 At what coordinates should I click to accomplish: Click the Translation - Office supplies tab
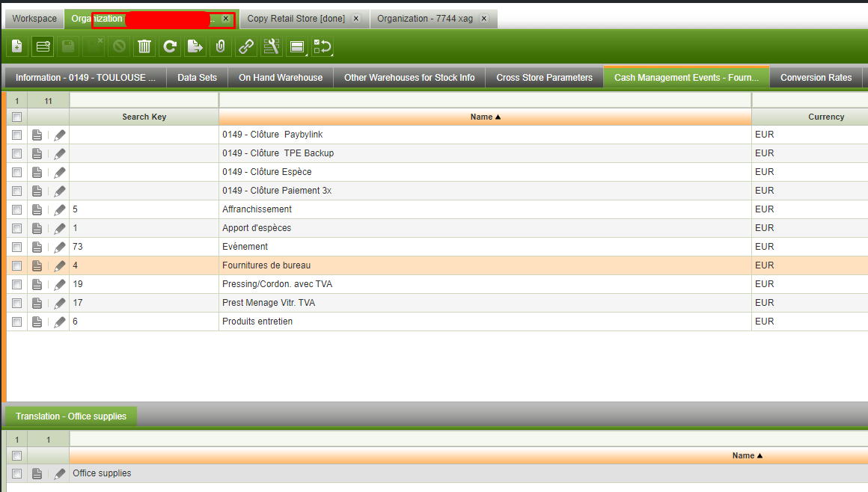[x=71, y=416]
